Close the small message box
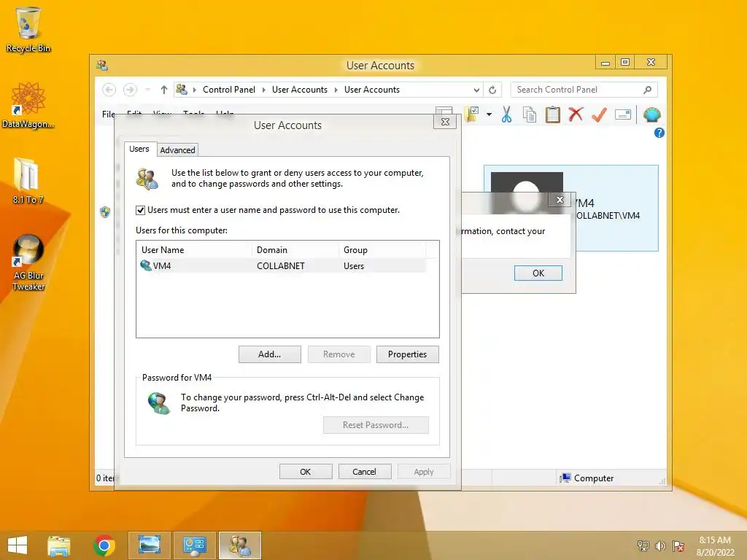This screenshot has height=560, width=747. (x=560, y=200)
